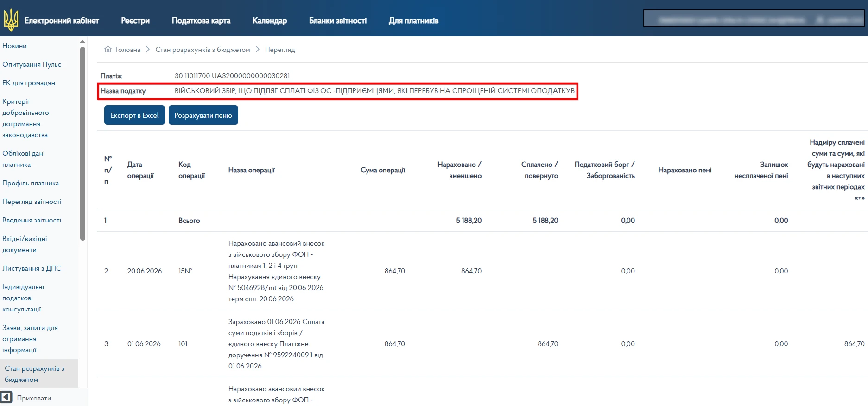Open Для платників menu item
The width and height of the screenshot is (868, 406).
pos(413,20)
